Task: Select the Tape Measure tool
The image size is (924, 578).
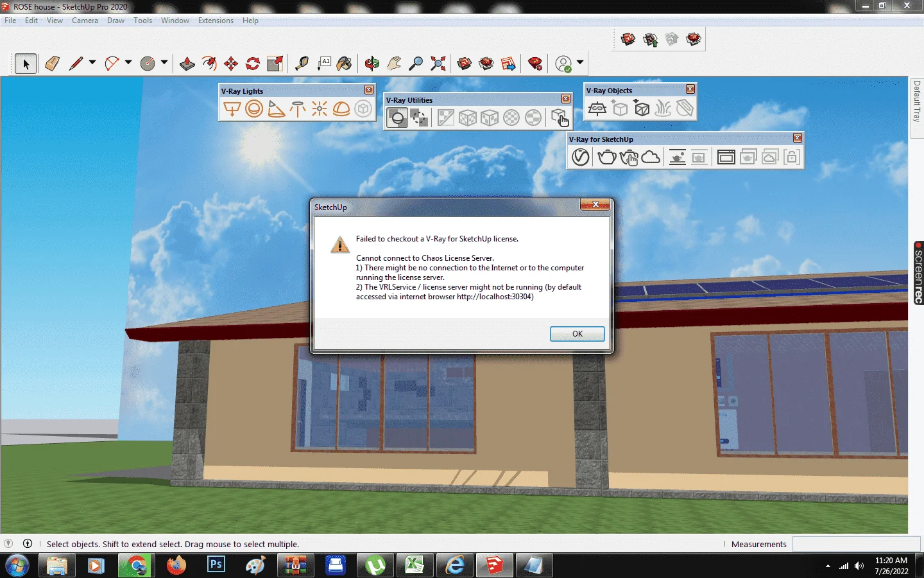Action: coord(302,63)
